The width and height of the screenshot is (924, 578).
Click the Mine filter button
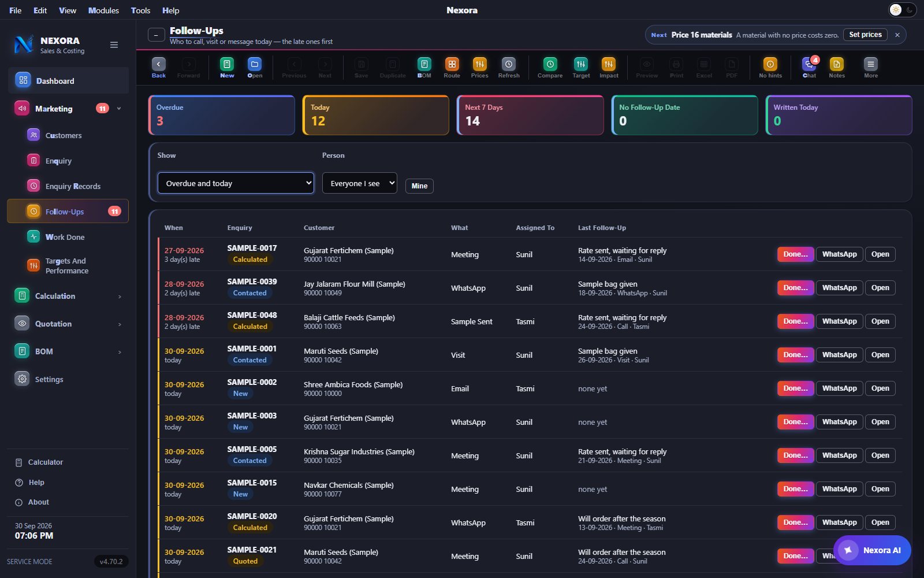click(419, 186)
